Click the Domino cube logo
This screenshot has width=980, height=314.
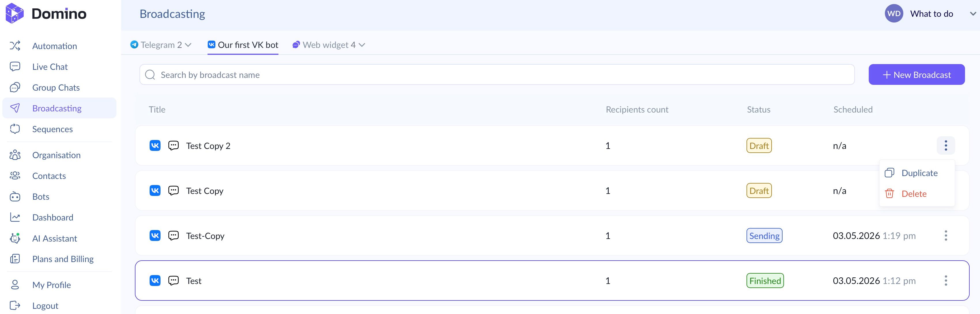15,13
